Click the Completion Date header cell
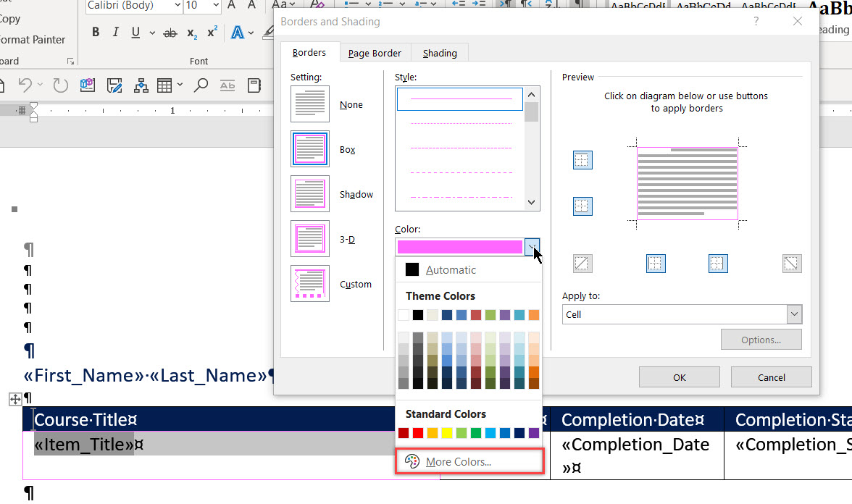This screenshot has width=852, height=504. [637, 419]
